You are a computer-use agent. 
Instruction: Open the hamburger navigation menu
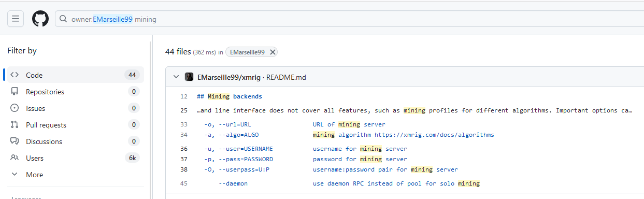tap(16, 19)
